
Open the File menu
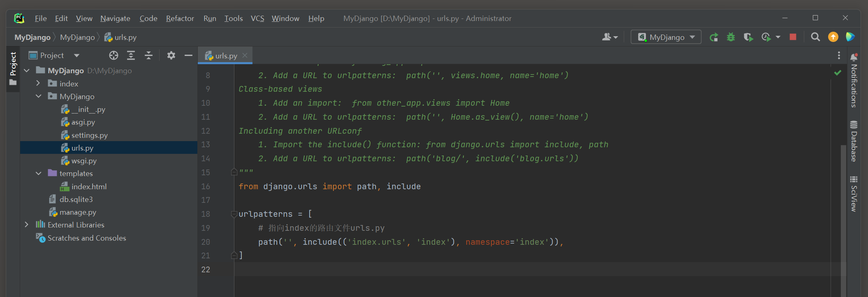click(41, 19)
